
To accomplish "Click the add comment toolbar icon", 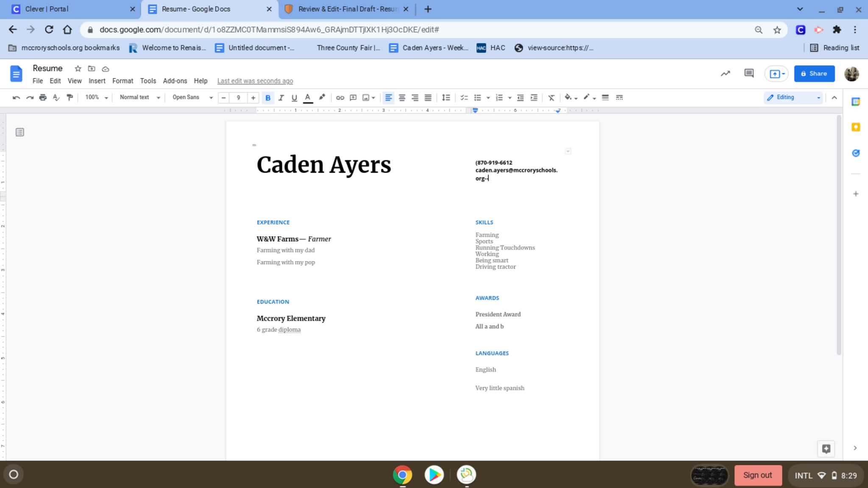I will (353, 98).
